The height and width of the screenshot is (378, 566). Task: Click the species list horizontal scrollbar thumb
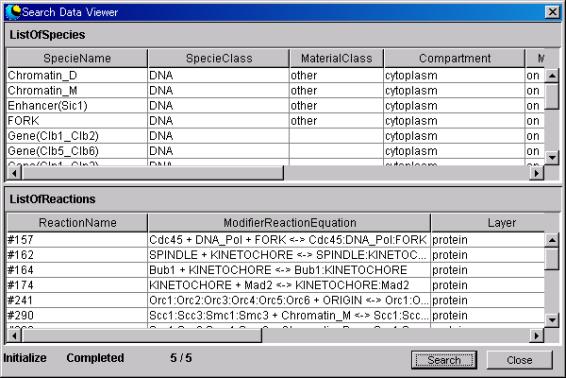click(x=153, y=174)
